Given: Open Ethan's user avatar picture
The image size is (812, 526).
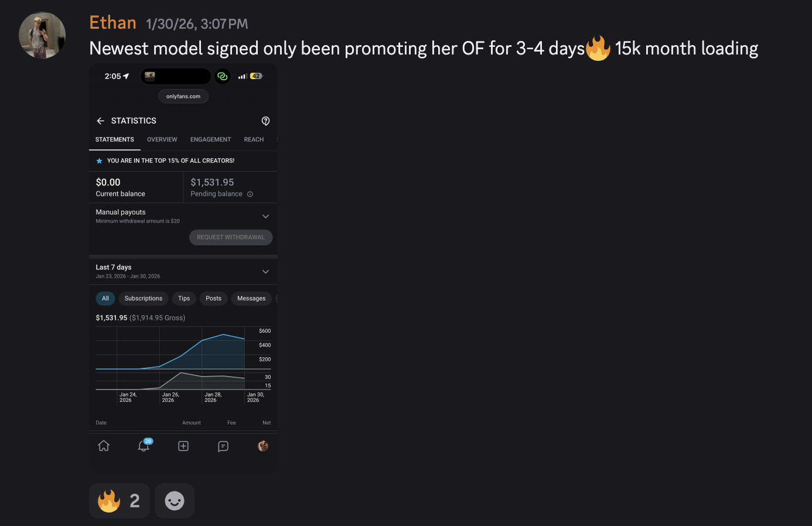Looking at the screenshot, I should [x=42, y=35].
